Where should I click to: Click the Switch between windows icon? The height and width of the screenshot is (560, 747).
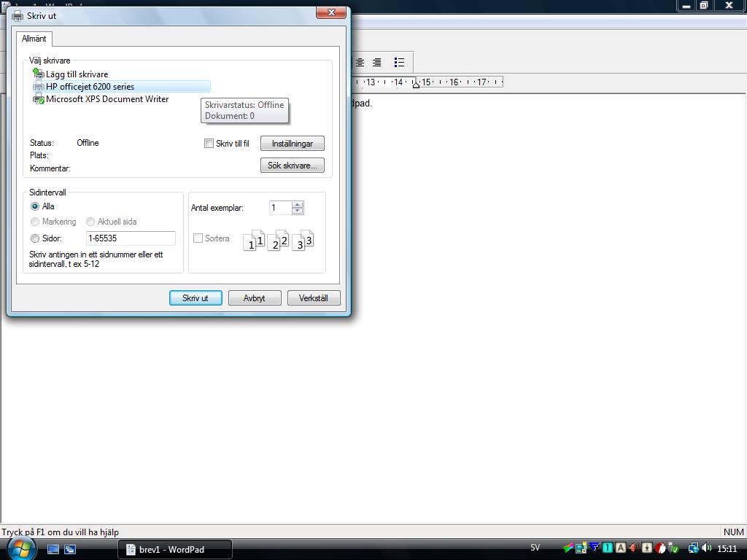click(x=70, y=549)
